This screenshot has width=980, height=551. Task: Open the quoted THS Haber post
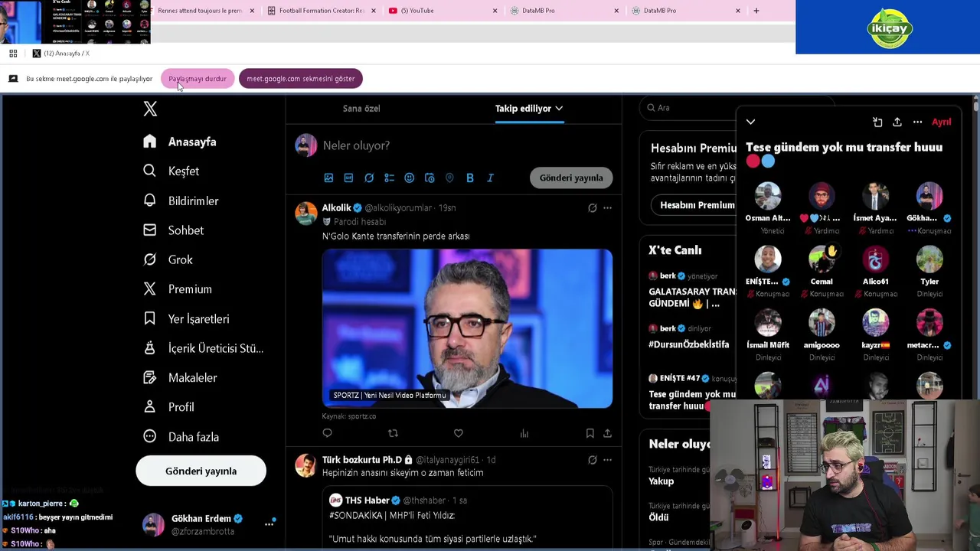(469, 517)
